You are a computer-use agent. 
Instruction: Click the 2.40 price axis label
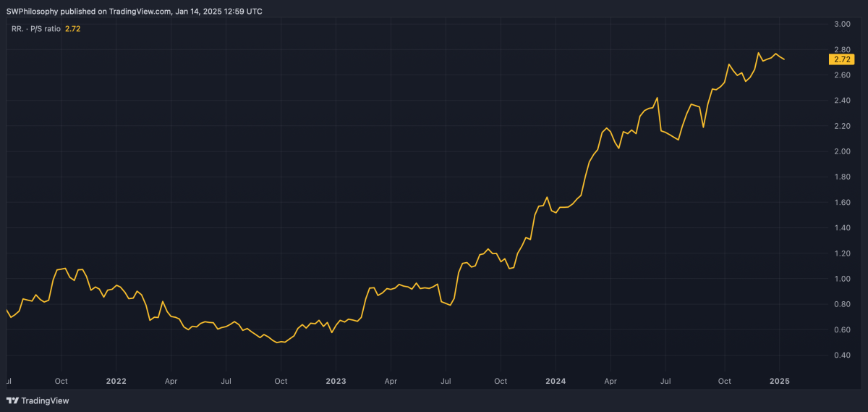coord(841,101)
